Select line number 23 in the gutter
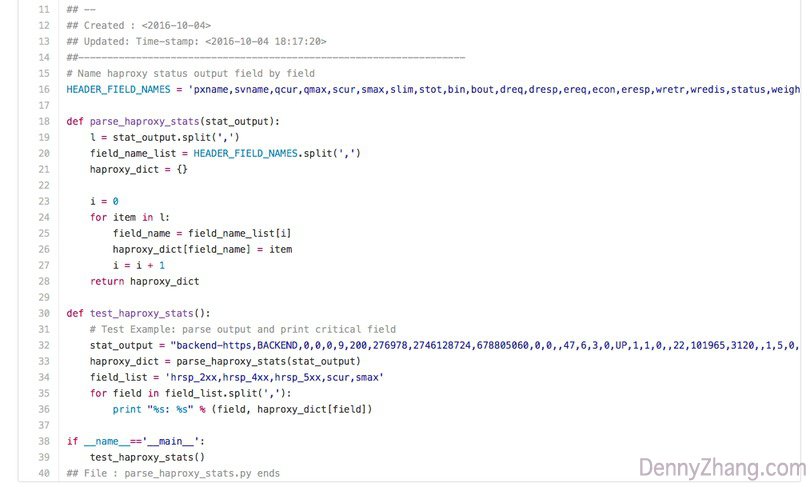Viewport: 810px width, 487px height. pyautogui.click(x=43, y=201)
